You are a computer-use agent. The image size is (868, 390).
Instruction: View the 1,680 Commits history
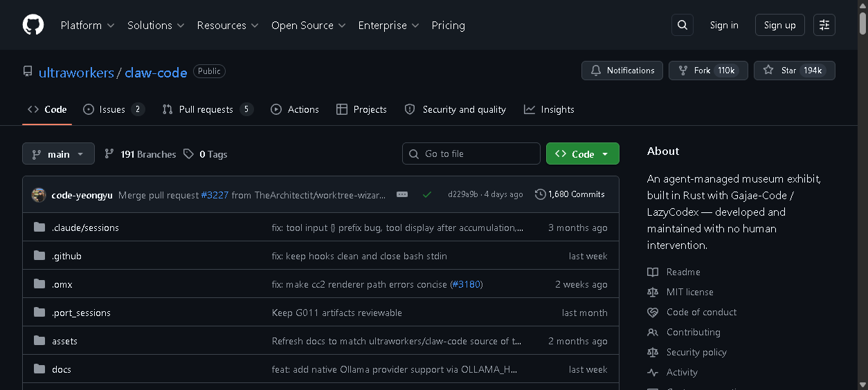[570, 194]
